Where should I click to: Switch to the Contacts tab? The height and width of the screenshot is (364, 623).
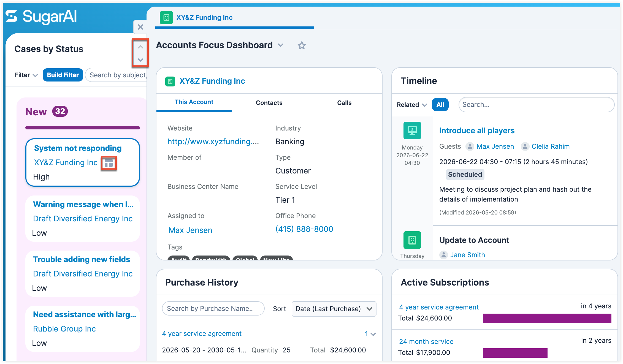(x=269, y=103)
